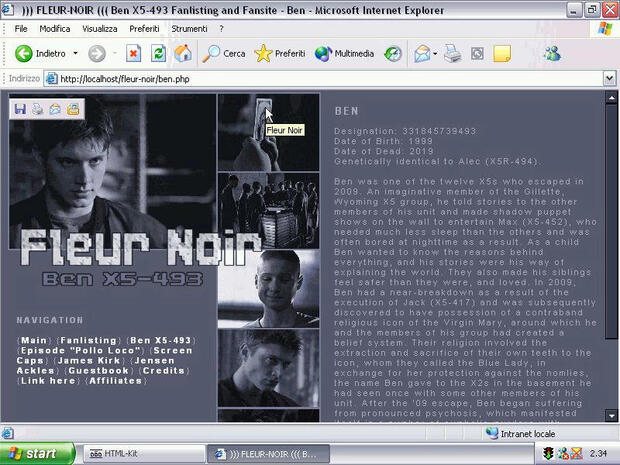The height and width of the screenshot is (465, 620).
Task: Follow the Fanlisting navigation link
Action: (88, 340)
